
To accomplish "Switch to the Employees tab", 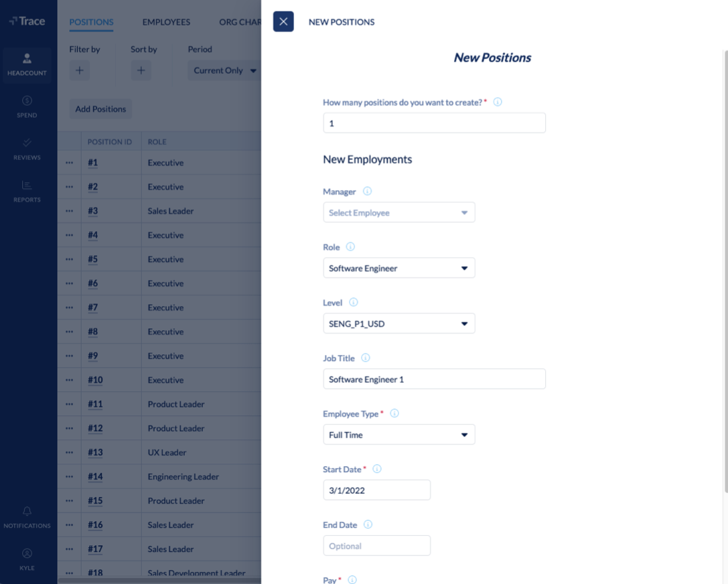I will [x=165, y=22].
